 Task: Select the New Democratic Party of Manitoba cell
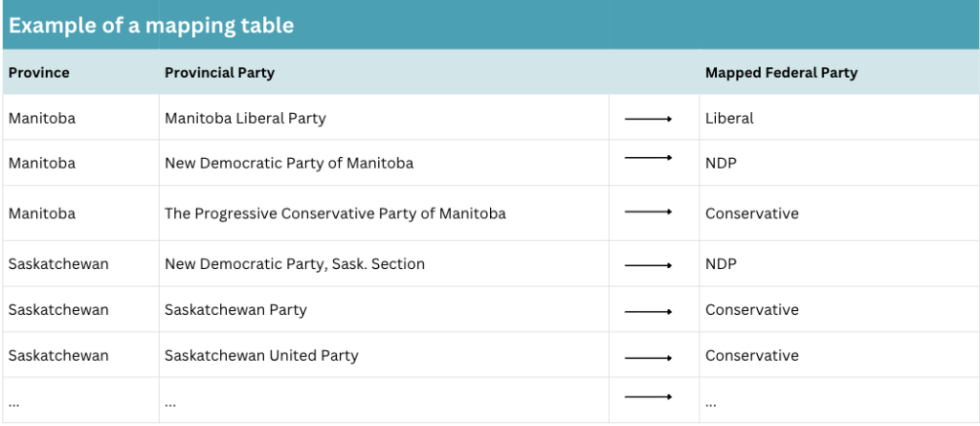[289, 164]
